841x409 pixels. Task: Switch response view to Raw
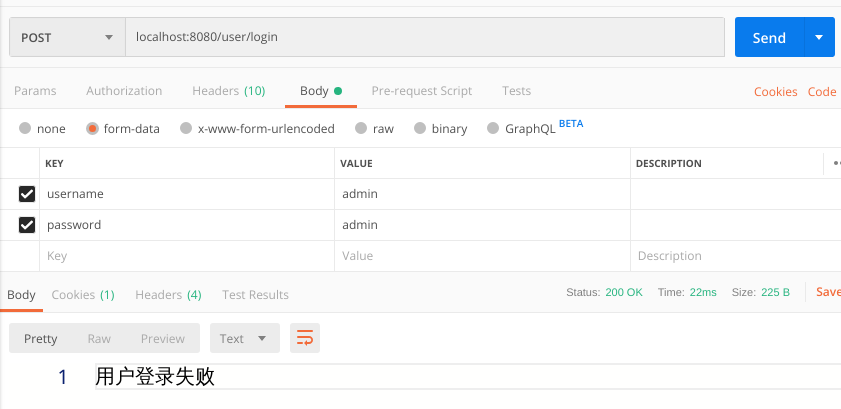99,338
